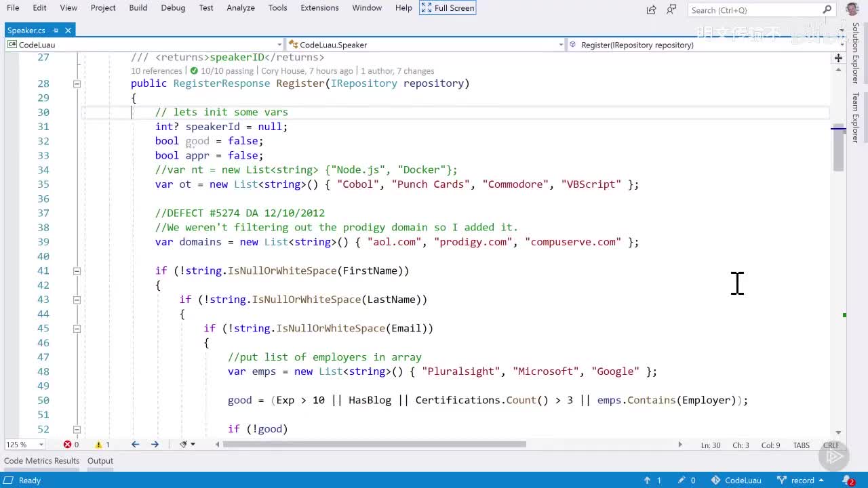Open the Test menu
This screenshot has height=488, width=868.
tap(206, 7)
